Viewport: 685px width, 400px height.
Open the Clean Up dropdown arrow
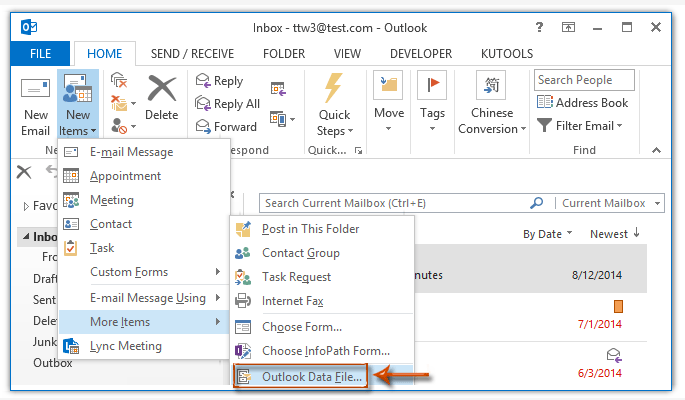[133, 103]
